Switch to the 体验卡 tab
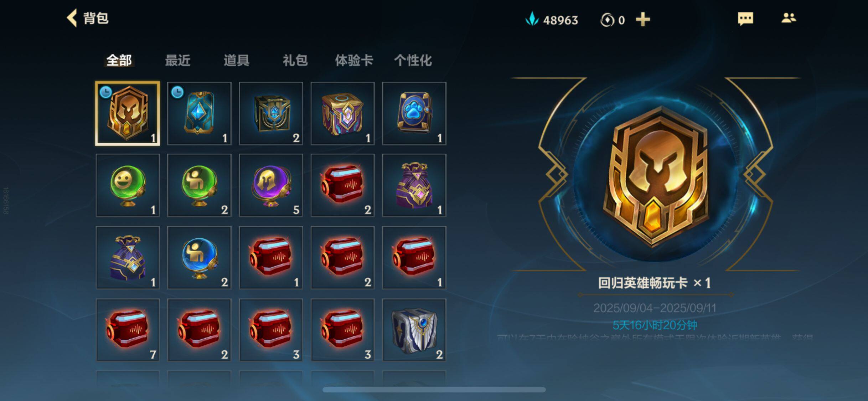 coord(354,60)
